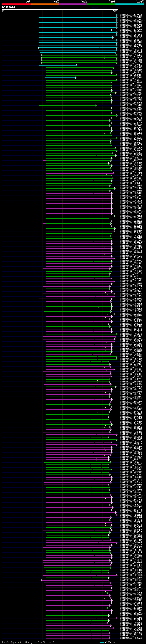Select the UniRef100_Q8YZA2 label
This screenshot has height=644, width=146.
pos(131,178)
